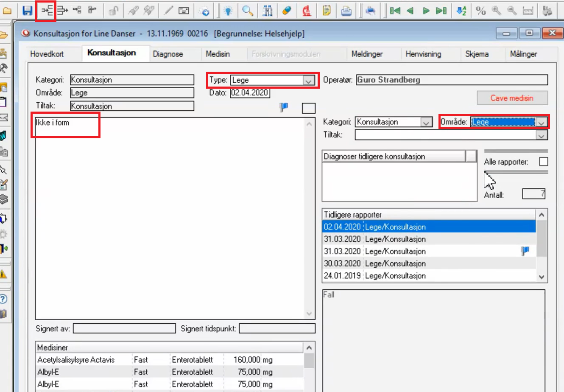The height and width of the screenshot is (392, 564).
Task: Click the Cave medisin button
Action: (x=512, y=98)
